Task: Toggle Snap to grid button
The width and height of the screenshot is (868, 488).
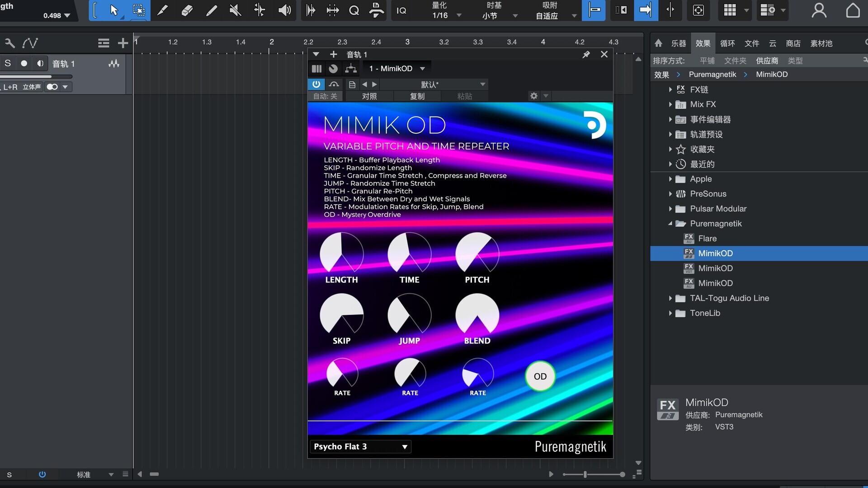Action: (x=594, y=10)
